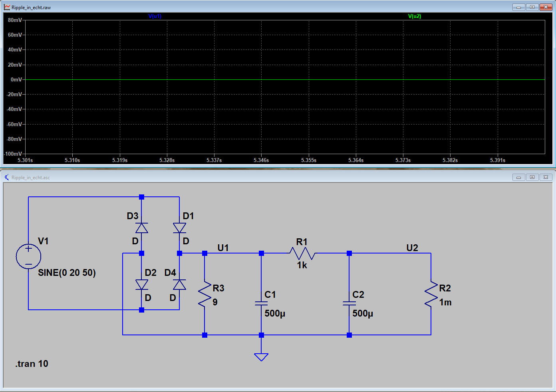The width and height of the screenshot is (556, 392).
Task: Click the green V(u2) trace label
Action: tap(414, 16)
